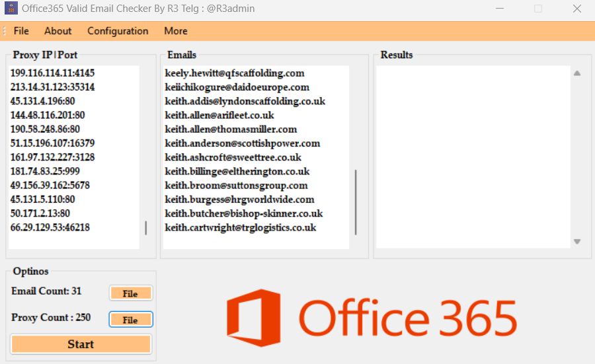Click the Start button

tap(81, 344)
